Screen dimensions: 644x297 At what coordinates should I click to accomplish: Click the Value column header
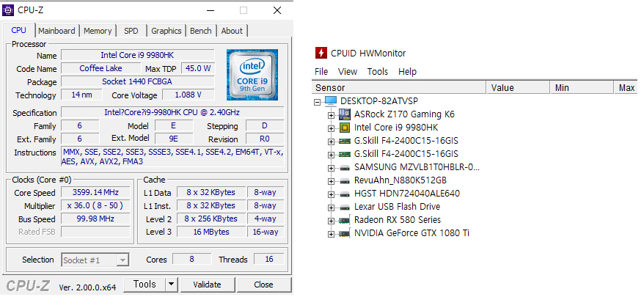click(518, 87)
